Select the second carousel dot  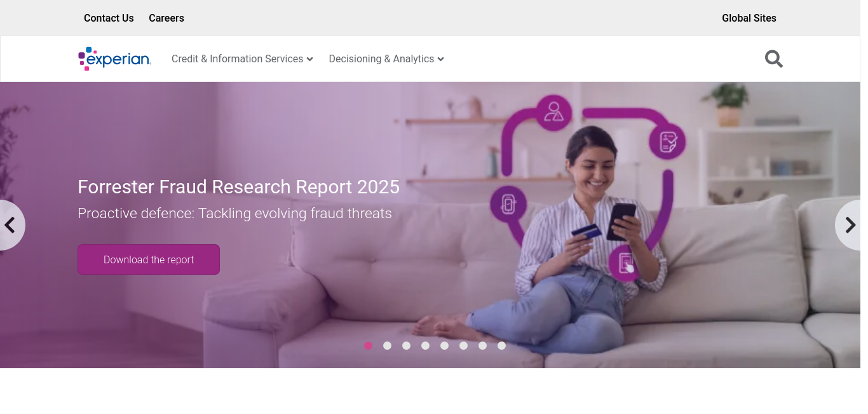pyautogui.click(x=387, y=345)
